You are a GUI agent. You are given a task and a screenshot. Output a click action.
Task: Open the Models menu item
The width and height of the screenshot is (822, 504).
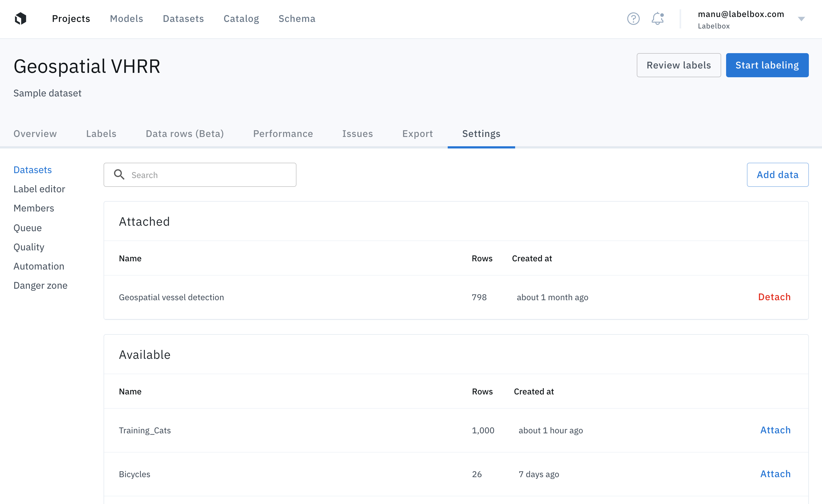pos(126,19)
